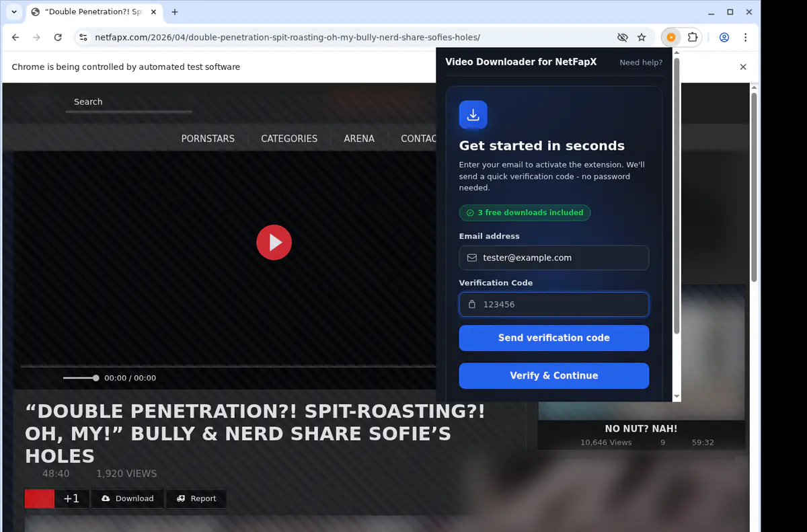Click the popup scrollbar down arrow
This screenshot has width=807, height=532.
[x=677, y=397]
